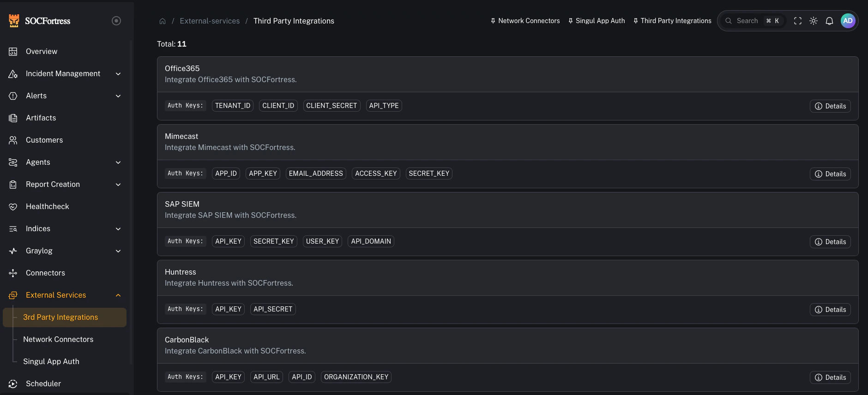Click the Healthcheck heart icon
The height and width of the screenshot is (395, 868).
click(13, 207)
